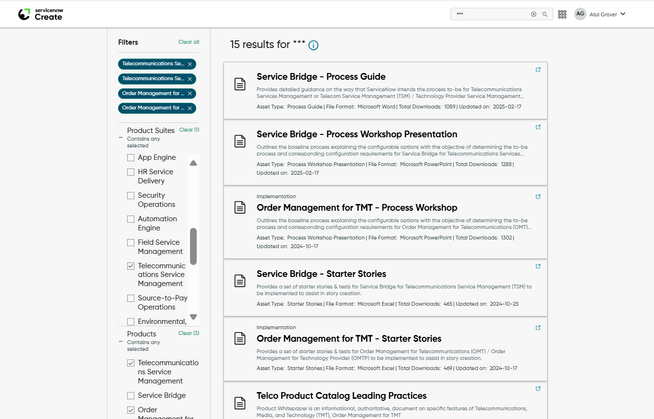This screenshot has height=419, width=654.
Task: Open Telco Product Catalog external link icon
Action: pyautogui.click(x=538, y=389)
